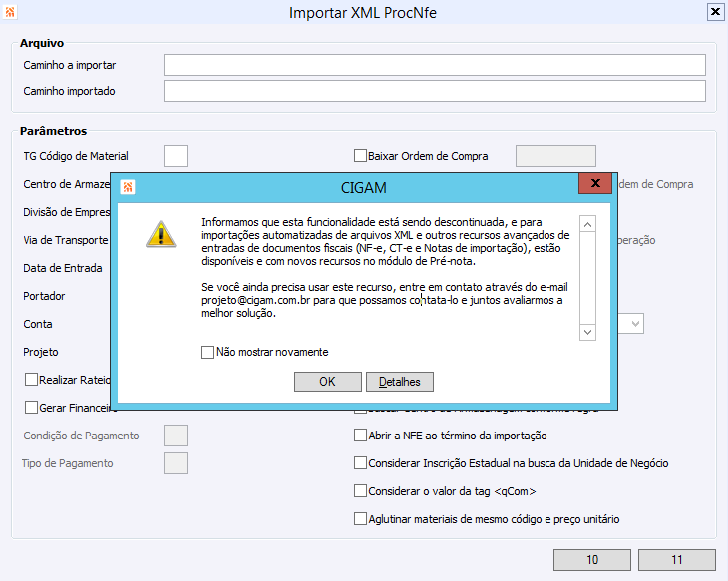The height and width of the screenshot is (581, 728).
Task: Click the 'Conta' label
Action: pyautogui.click(x=38, y=324)
